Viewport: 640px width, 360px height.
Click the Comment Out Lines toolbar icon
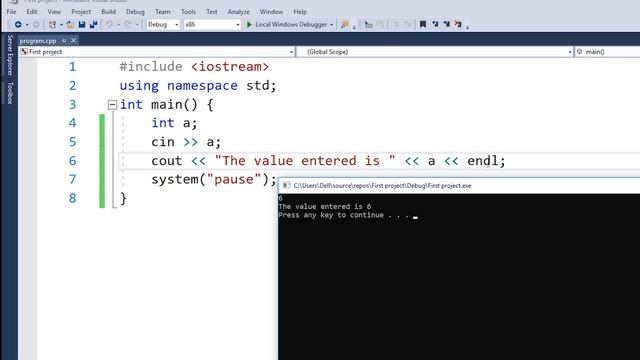(396, 24)
